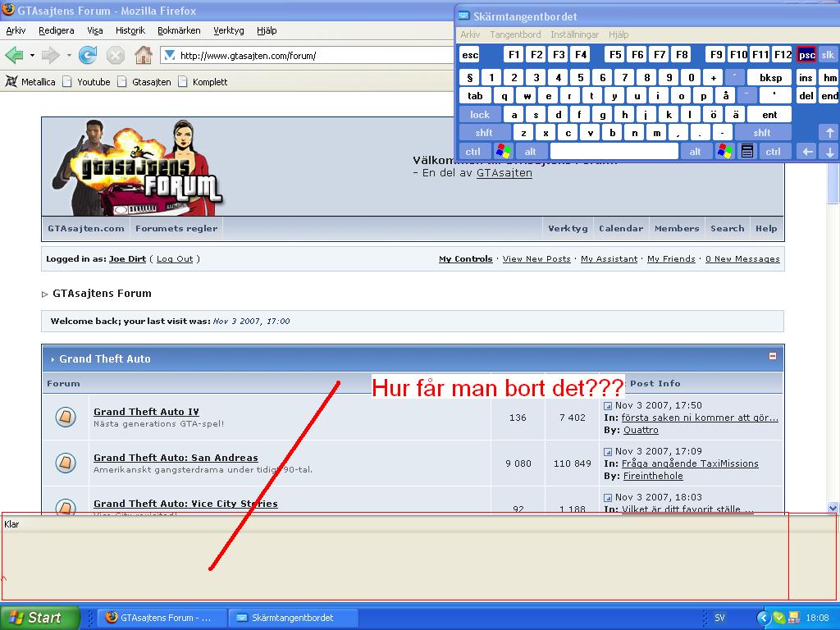Click the Grand Theft Auto IV forum icon
Image resolution: width=840 pixels, height=630 pixels.
pos(66,417)
